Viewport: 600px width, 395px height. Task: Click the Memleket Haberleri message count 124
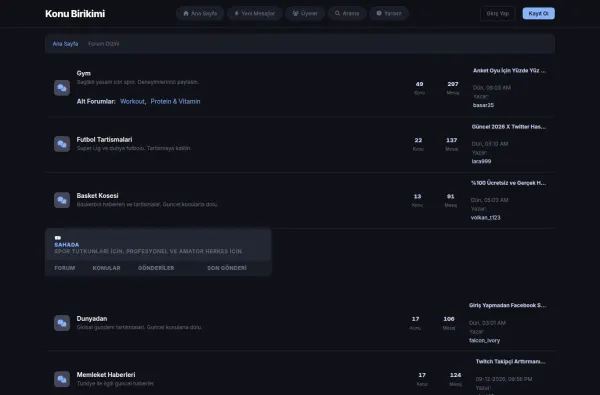(x=455, y=375)
